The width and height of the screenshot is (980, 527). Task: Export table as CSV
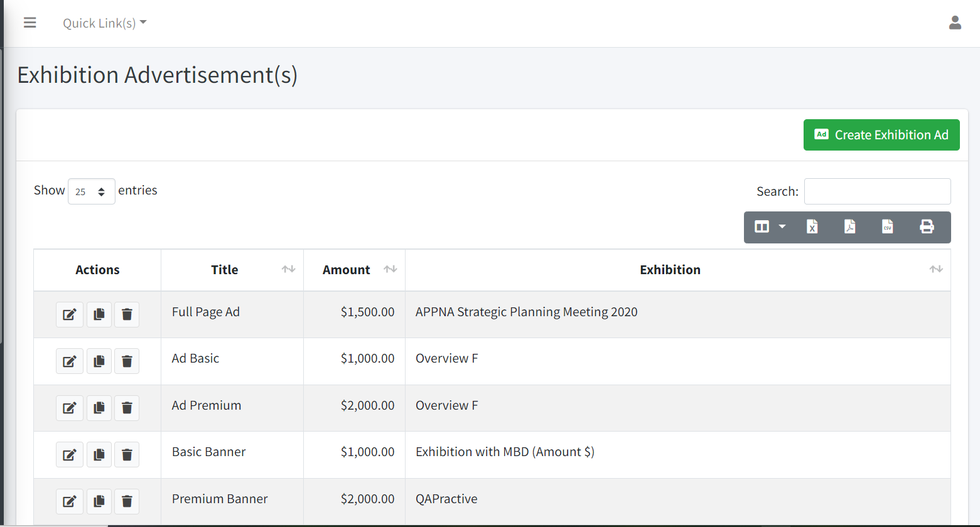click(x=887, y=227)
